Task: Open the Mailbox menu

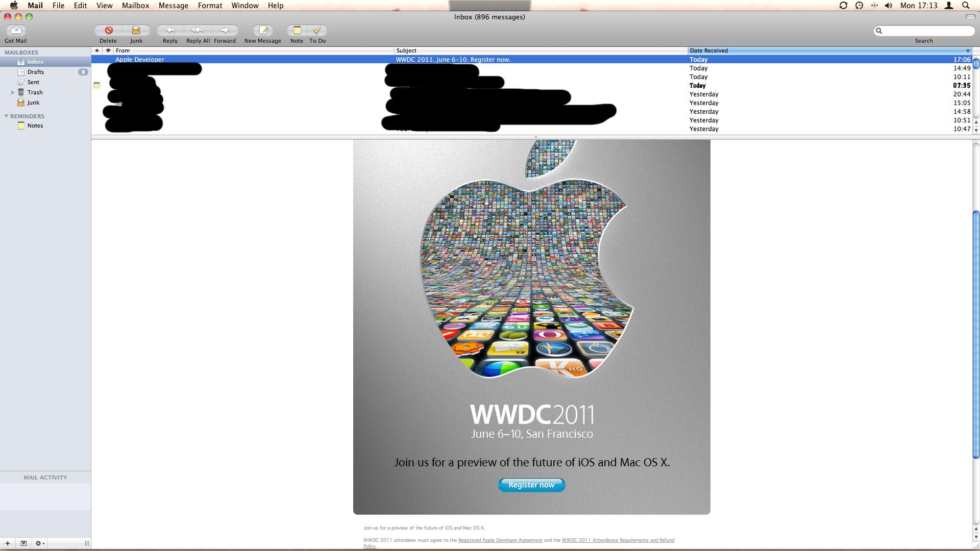Action: point(135,6)
